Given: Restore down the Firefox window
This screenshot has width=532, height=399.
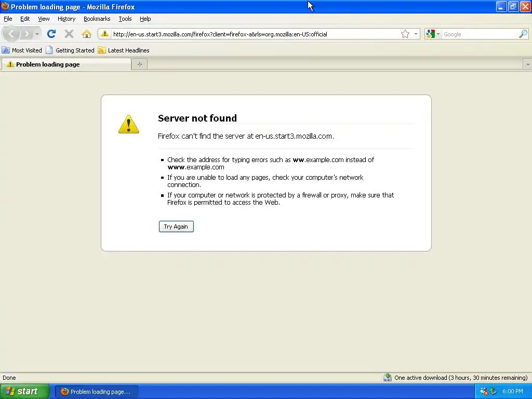Looking at the screenshot, I should 513,6.
